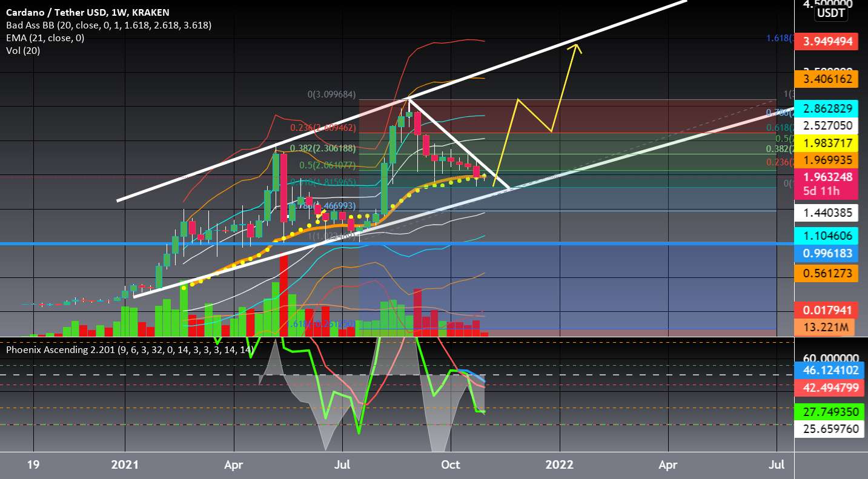Select the EMA (21, close, 0) legend
This screenshot has height=479, width=868.
[45, 38]
